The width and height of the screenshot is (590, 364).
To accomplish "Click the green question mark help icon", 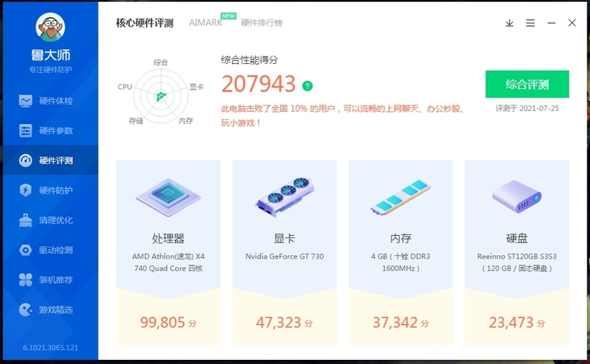I will [307, 86].
